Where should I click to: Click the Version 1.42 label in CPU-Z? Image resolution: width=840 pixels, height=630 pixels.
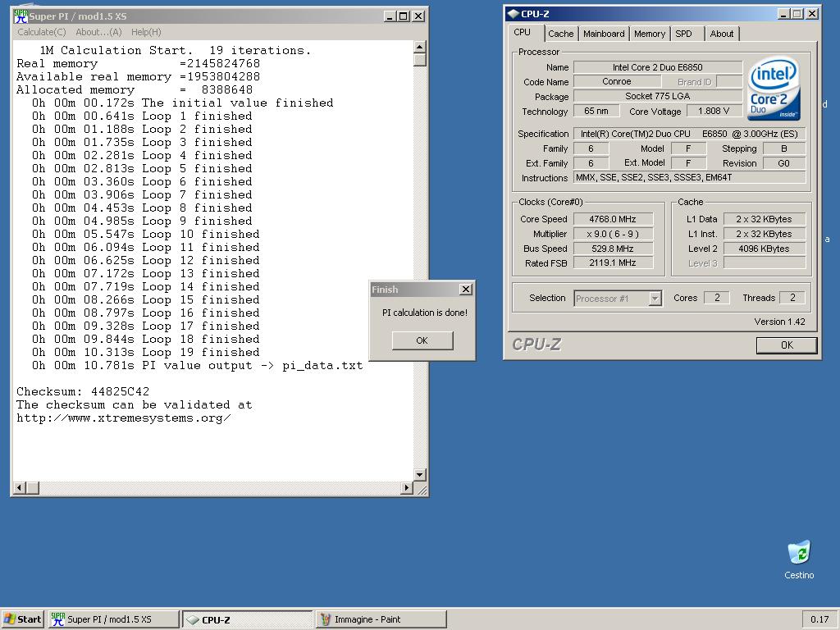(x=779, y=322)
